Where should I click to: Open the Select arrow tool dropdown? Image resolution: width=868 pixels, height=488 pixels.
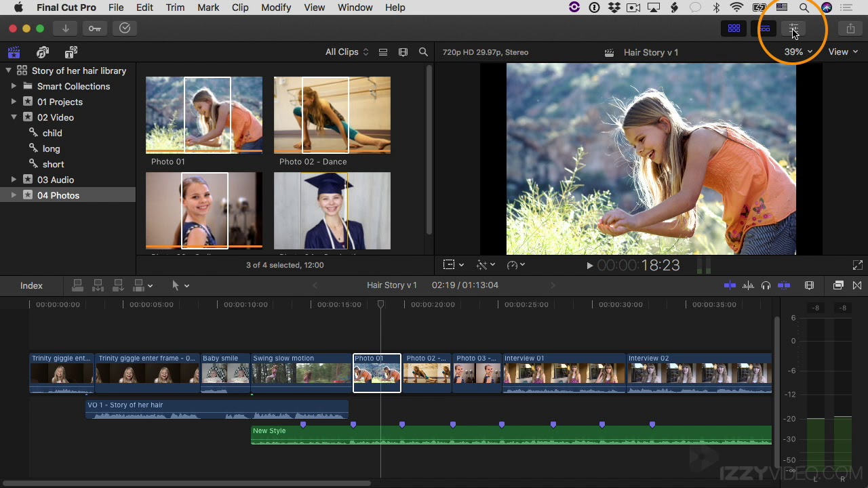coord(180,285)
